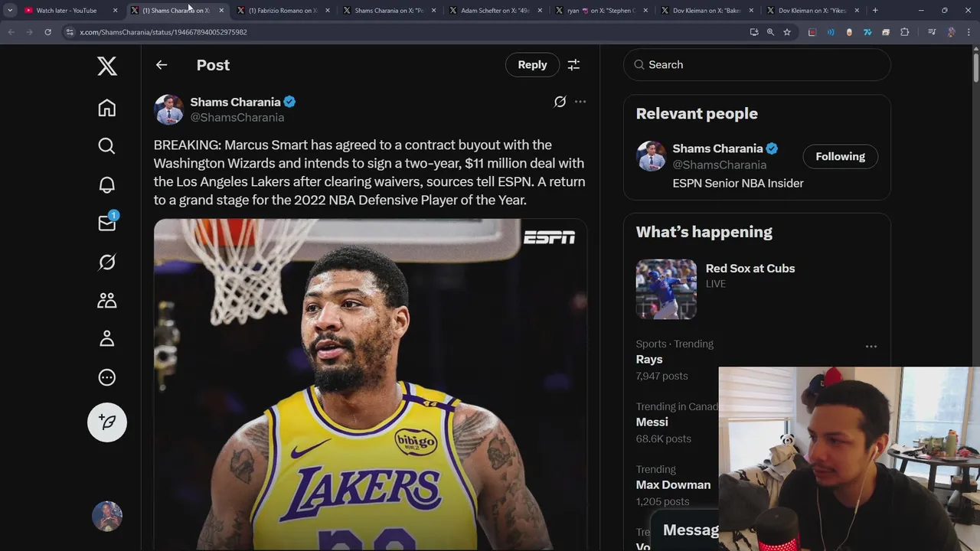Open trending topic Rays
Viewport: 980px width, 551px height.
pos(649,360)
